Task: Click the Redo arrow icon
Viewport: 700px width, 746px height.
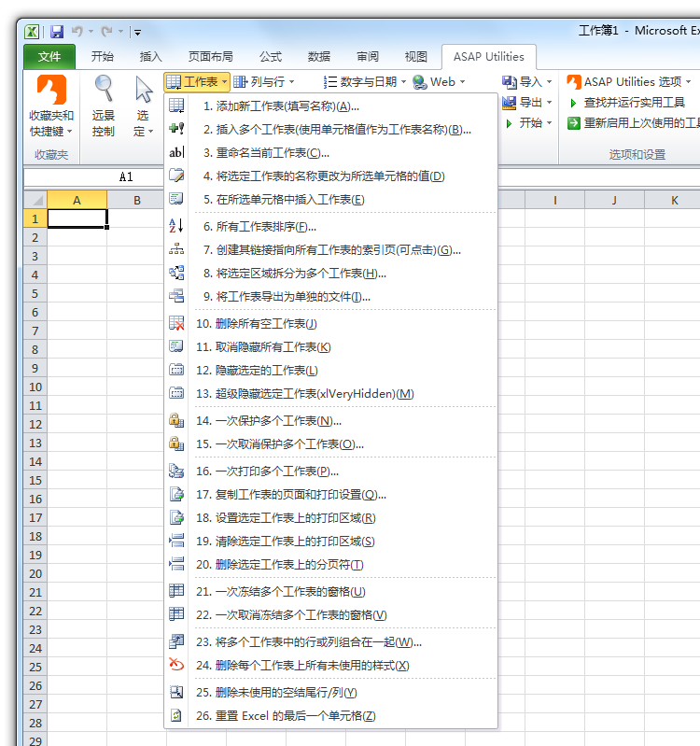Action: tap(107, 32)
